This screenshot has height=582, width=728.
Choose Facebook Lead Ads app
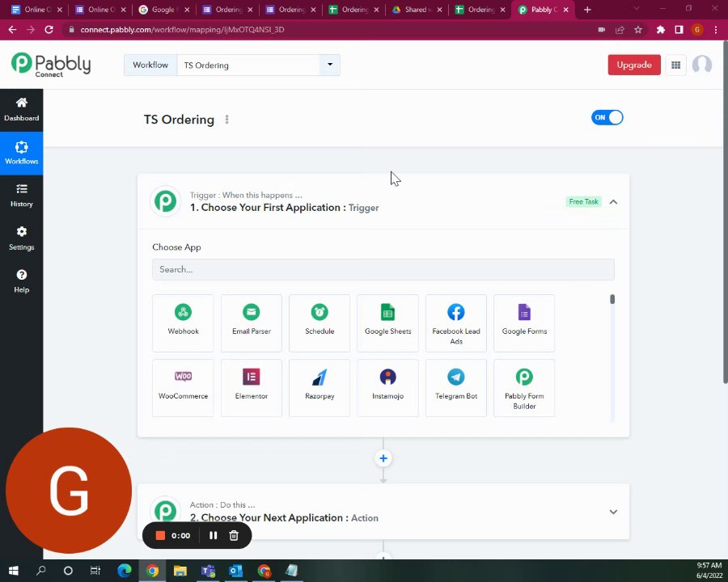[456, 323]
